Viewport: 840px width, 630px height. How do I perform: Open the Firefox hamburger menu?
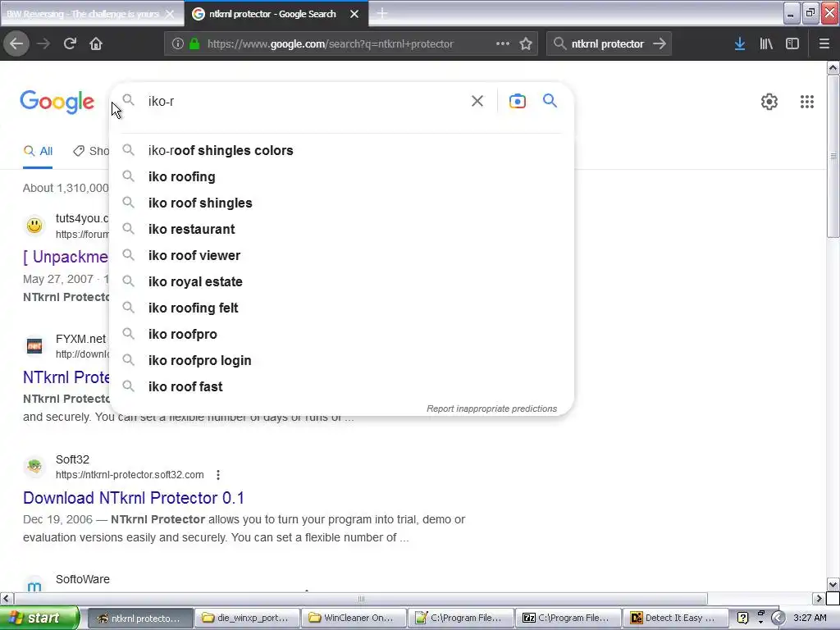(x=824, y=44)
